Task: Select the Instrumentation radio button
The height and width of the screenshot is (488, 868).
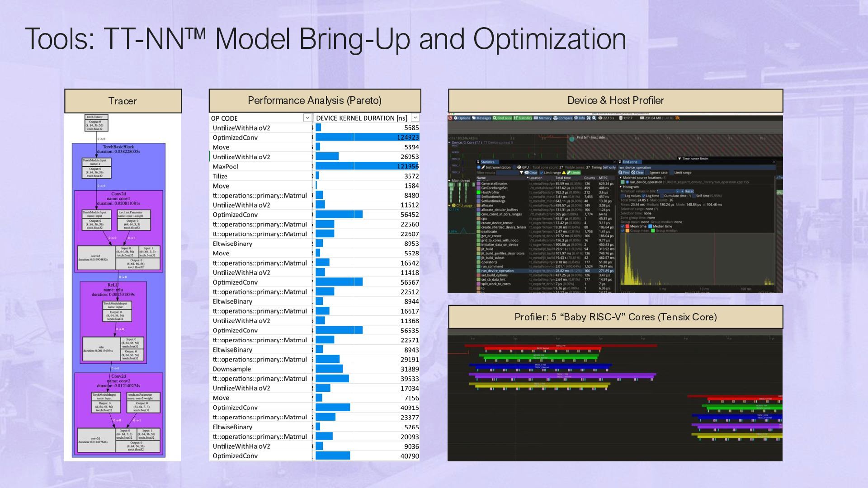Action: point(479,167)
